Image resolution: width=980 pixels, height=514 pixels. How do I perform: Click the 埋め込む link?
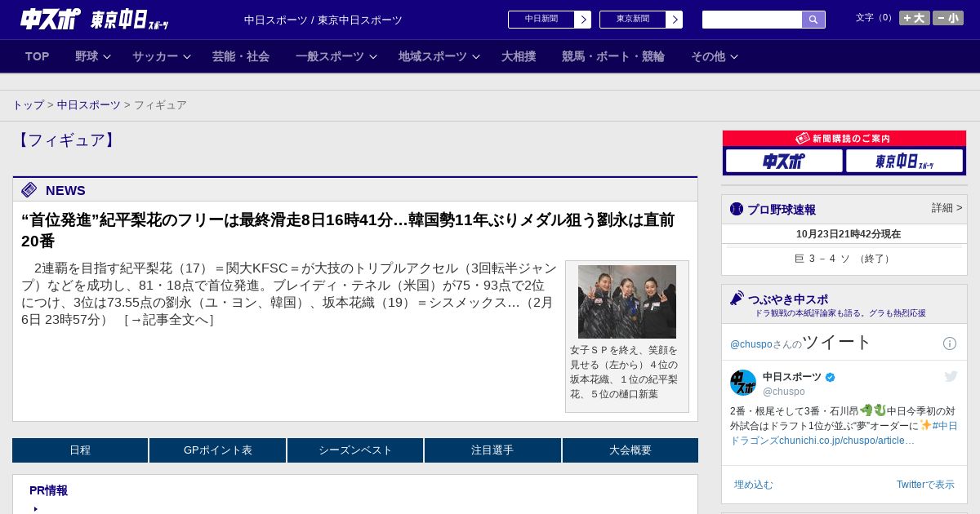tap(753, 485)
